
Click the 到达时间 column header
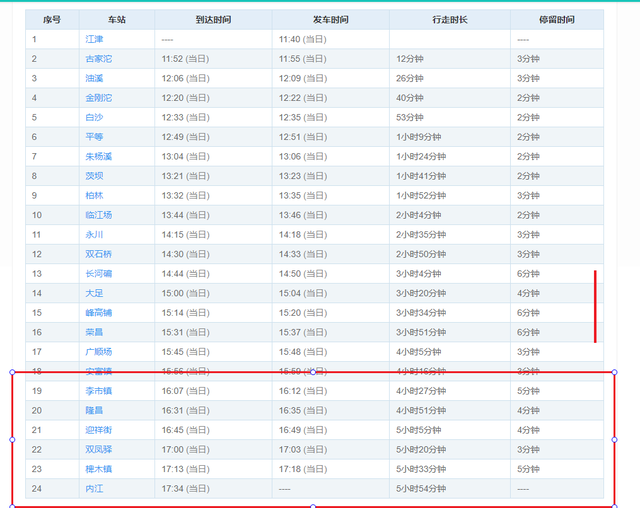click(213, 20)
